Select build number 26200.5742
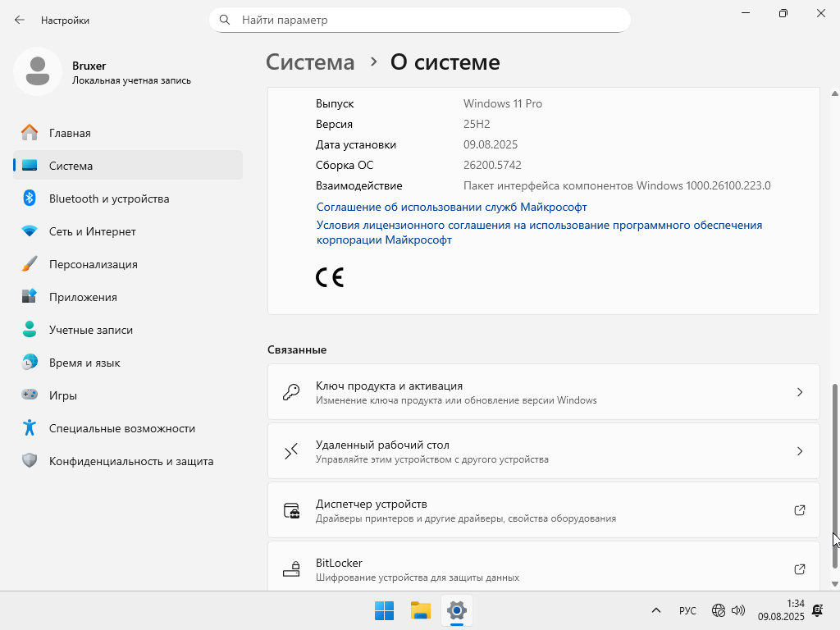840x630 pixels. [x=492, y=165]
